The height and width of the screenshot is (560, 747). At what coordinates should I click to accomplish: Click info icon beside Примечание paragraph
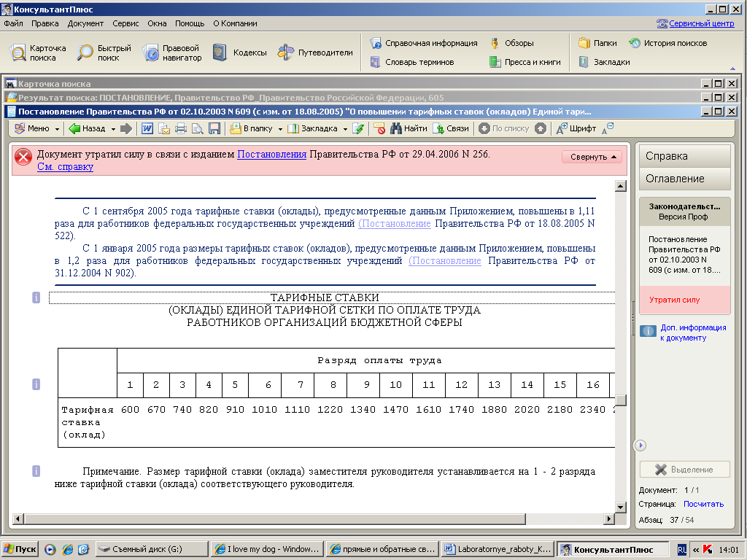36,471
